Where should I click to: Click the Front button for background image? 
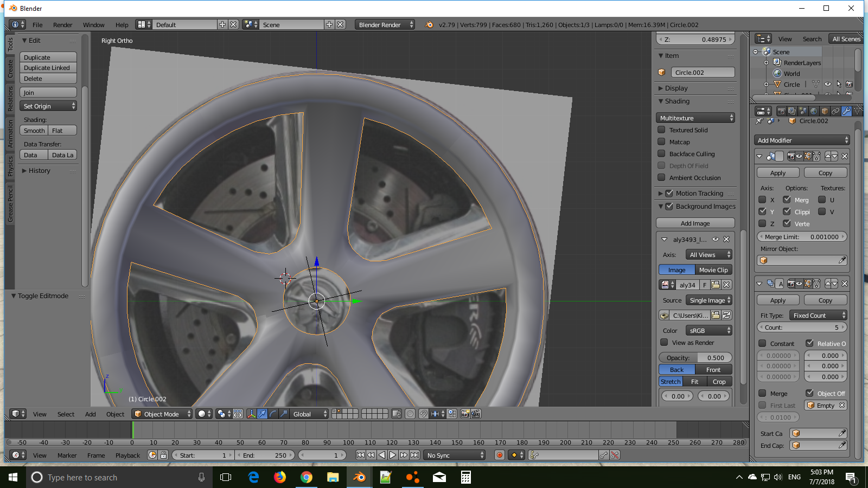pyautogui.click(x=713, y=369)
